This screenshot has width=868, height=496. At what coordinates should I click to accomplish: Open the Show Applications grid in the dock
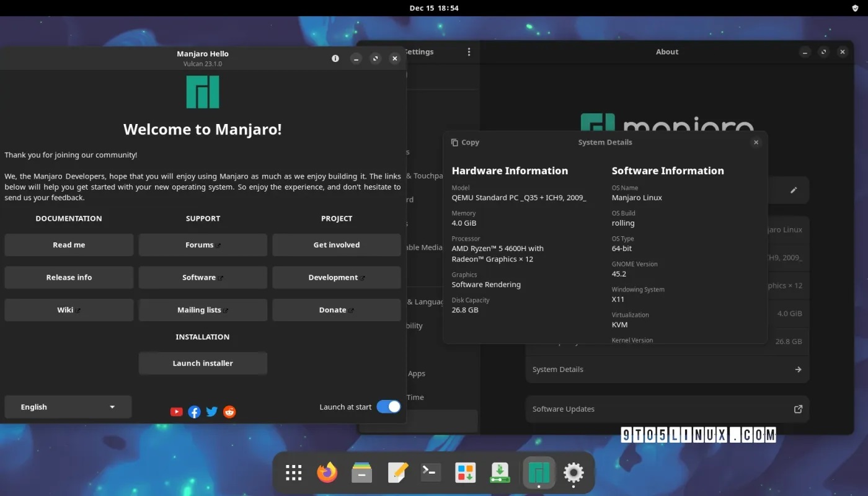293,473
